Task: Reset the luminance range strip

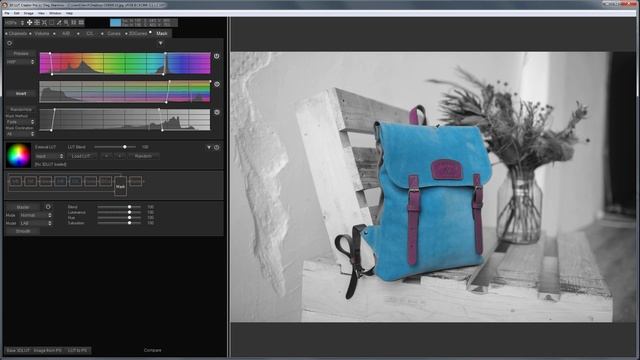Action: click(217, 112)
